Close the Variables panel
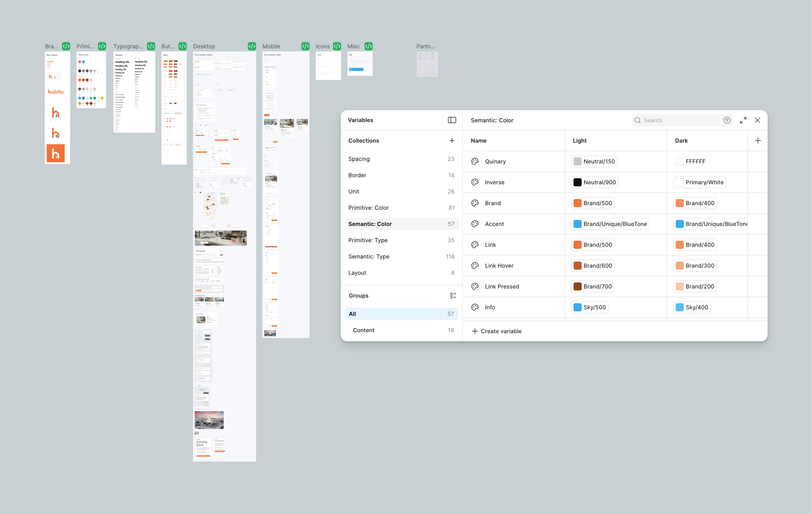Image resolution: width=812 pixels, height=514 pixels. point(757,120)
